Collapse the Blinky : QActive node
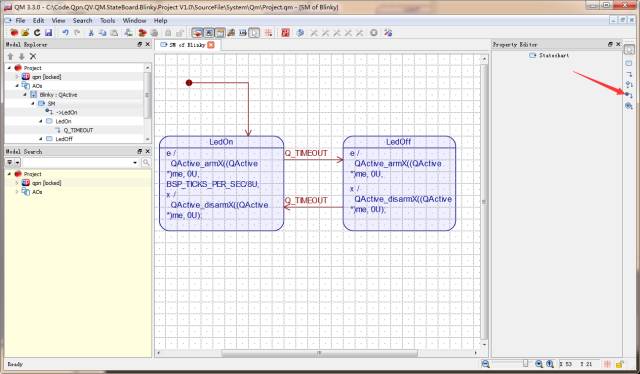 point(25,95)
